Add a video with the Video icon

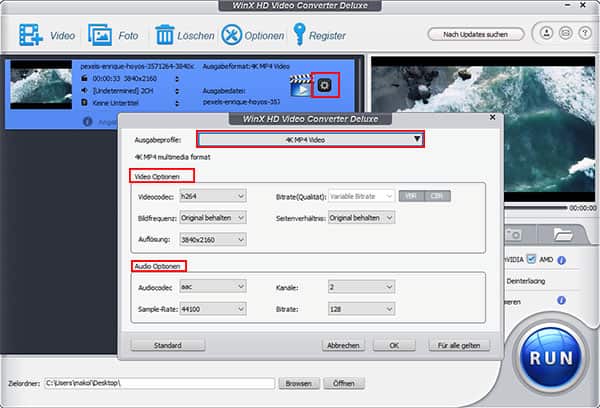pos(31,35)
